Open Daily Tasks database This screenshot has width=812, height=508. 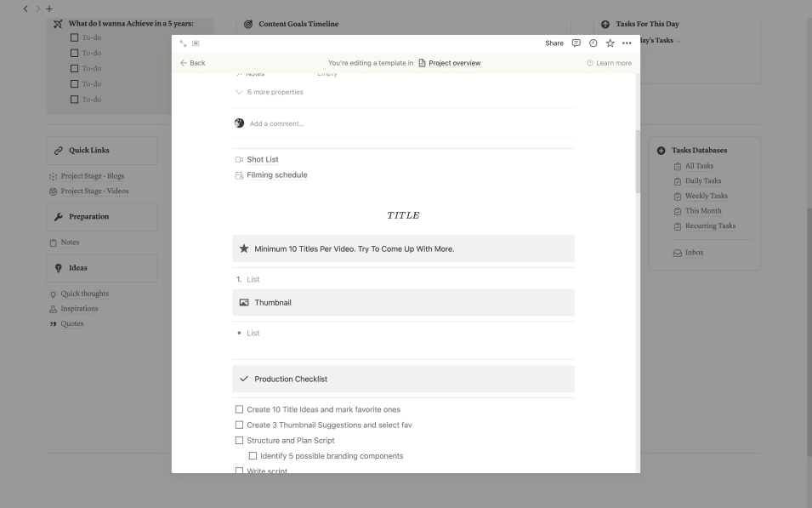[703, 181]
